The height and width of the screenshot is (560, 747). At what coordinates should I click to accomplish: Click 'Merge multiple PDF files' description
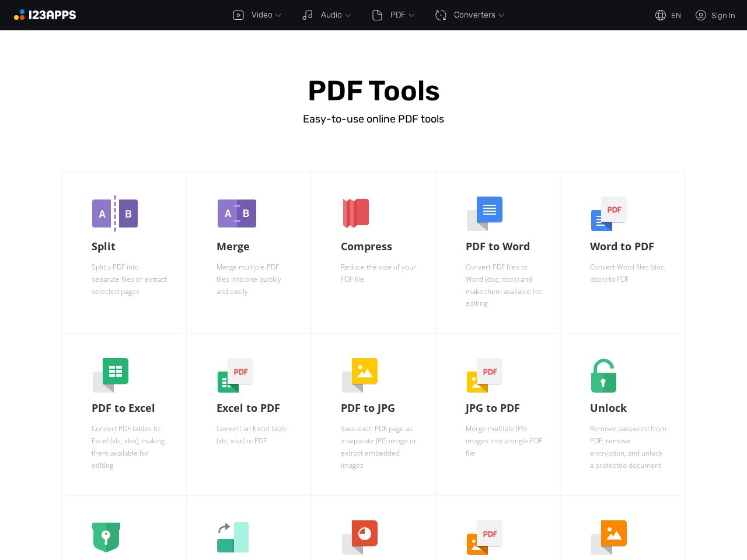(249, 279)
